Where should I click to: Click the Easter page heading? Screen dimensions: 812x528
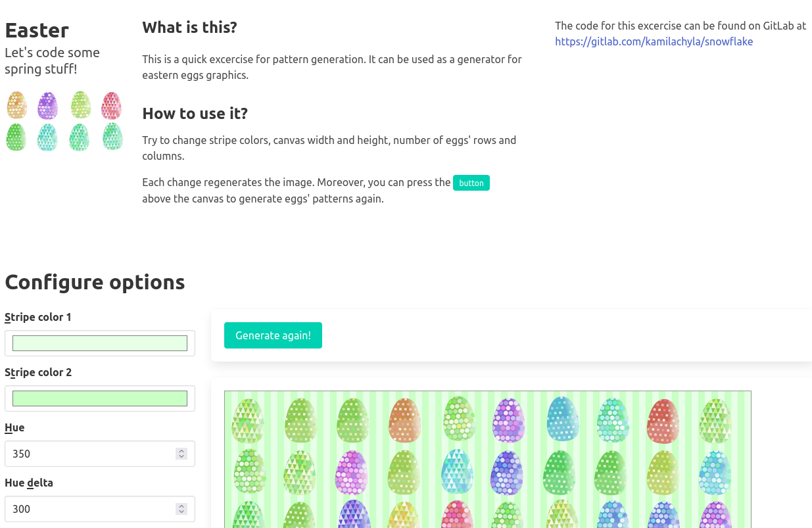[x=36, y=30]
